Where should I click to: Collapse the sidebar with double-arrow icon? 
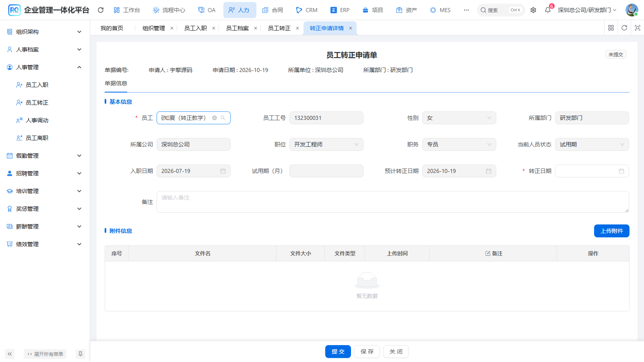point(10,354)
